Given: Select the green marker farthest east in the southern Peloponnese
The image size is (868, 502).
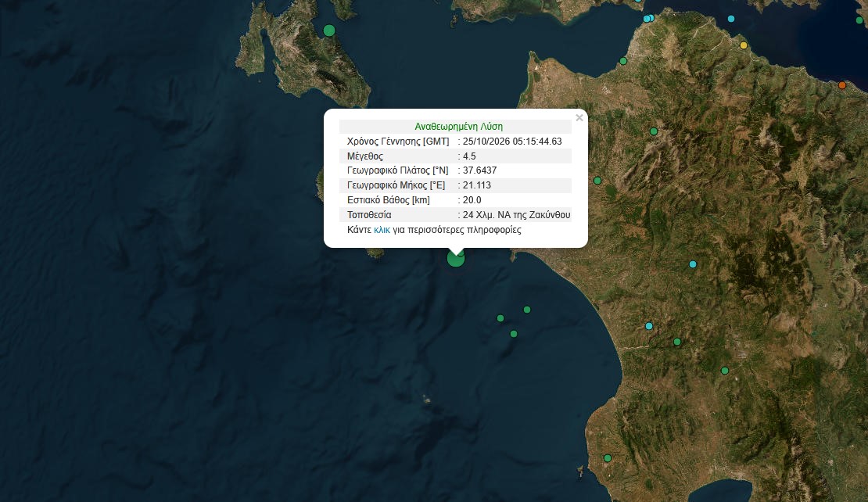Looking at the screenshot, I should pos(725,371).
